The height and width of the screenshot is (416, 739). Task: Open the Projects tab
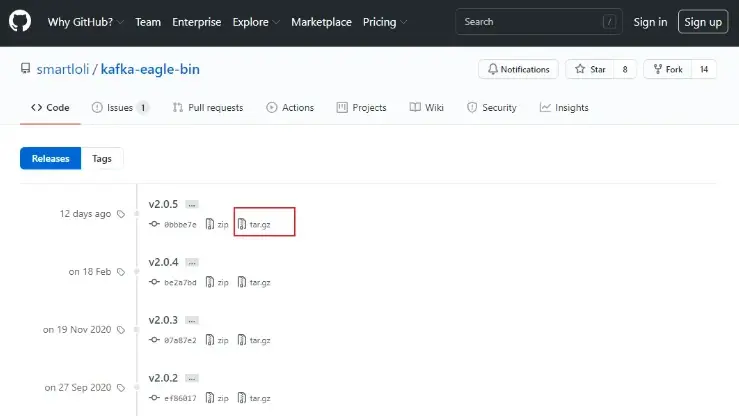coord(361,107)
